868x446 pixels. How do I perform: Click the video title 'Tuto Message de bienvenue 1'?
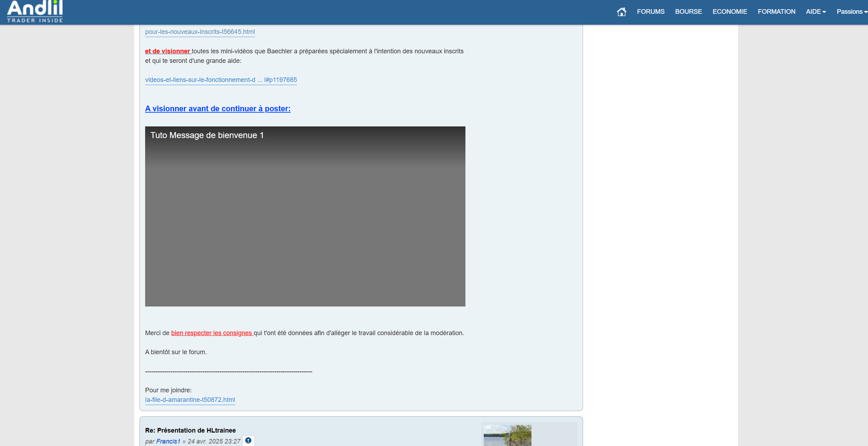[x=207, y=135]
